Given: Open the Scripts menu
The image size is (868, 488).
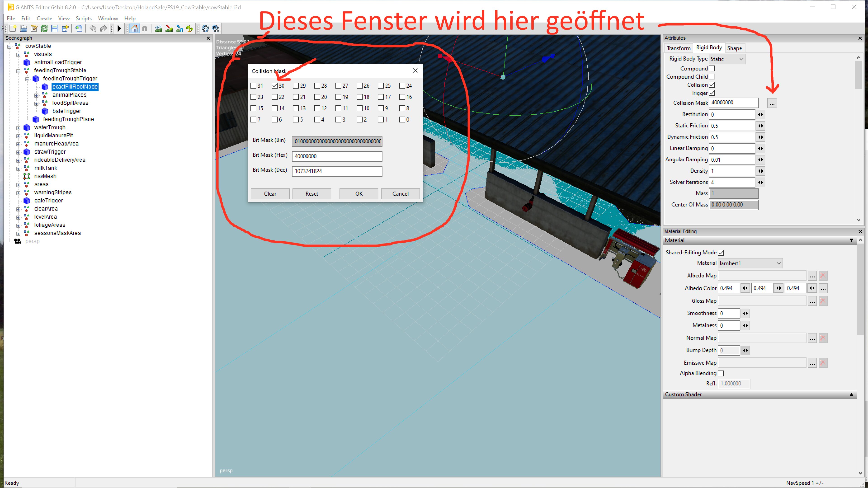Looking at the screenshot, I should point(84,18).
